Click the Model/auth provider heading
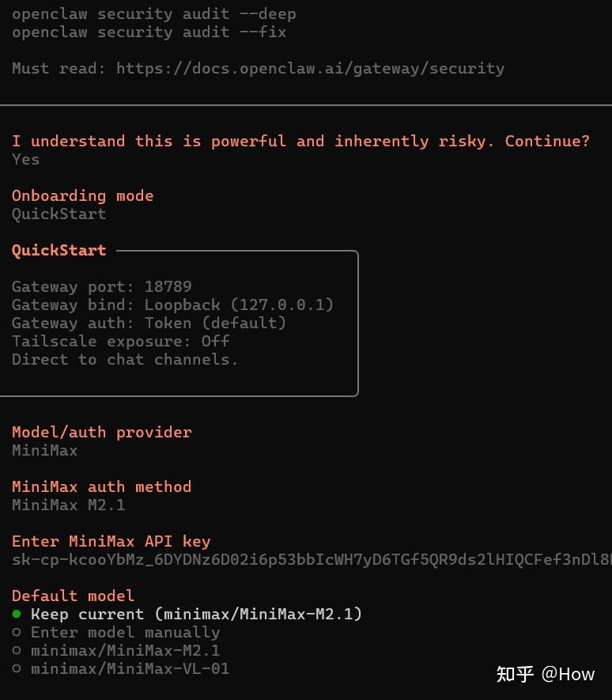 pos(101,432)
